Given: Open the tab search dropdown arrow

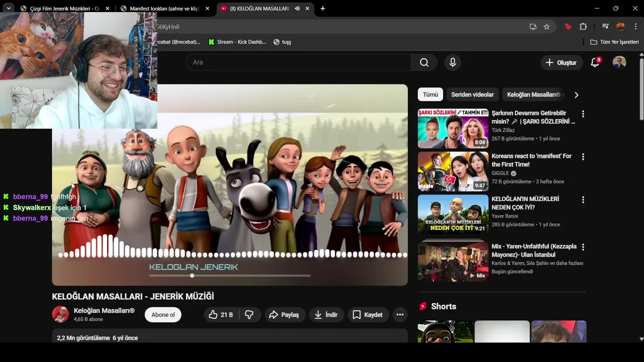Looking at the screenshot, I should 8,9.
